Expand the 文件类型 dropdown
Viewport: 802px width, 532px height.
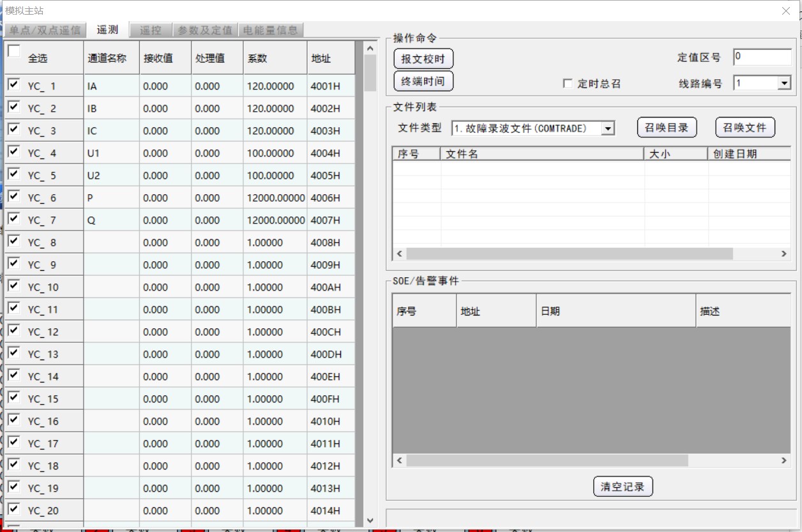[608, 128]
